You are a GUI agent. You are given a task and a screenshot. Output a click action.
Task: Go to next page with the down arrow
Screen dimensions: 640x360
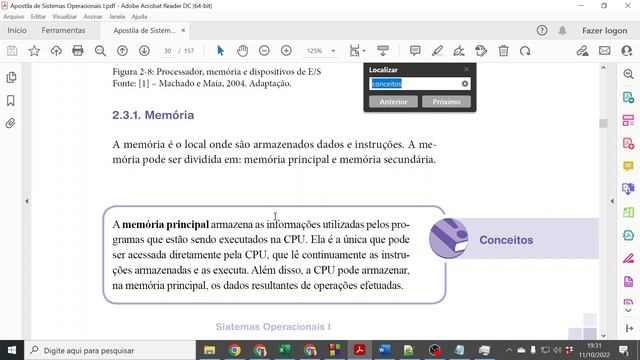[144, 51]
